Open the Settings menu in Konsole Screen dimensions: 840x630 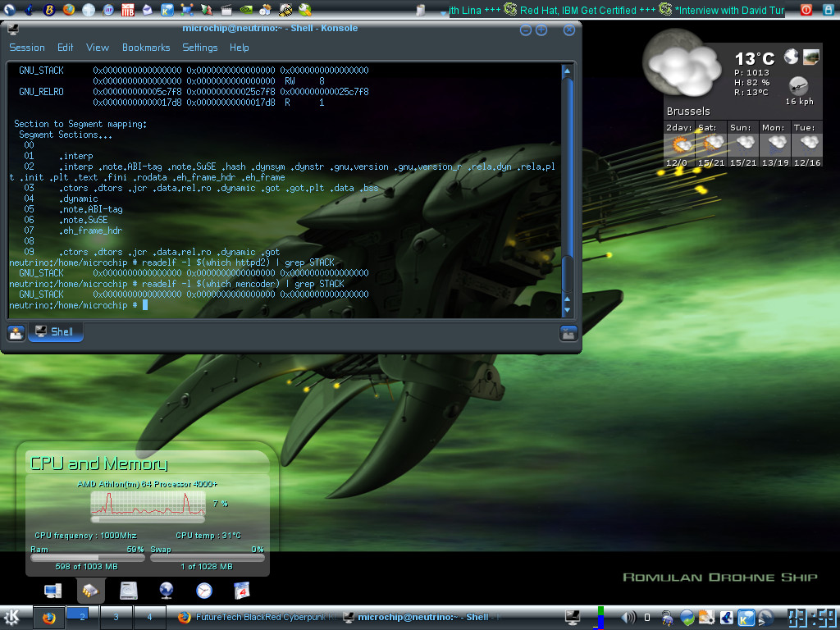[200, 48]
